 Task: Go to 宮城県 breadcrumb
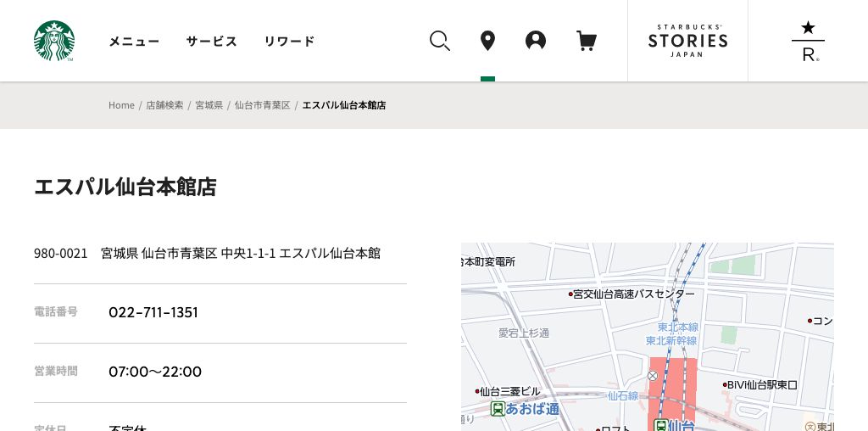pyautogui.click(x=209, y=105)
